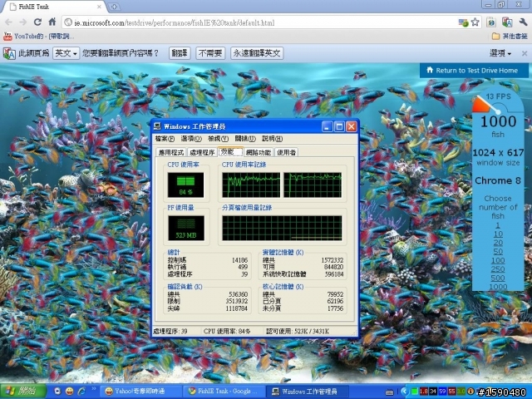Screen dimensions: 532x399
Task: Select 1 fish
Action: coord(498,225)
